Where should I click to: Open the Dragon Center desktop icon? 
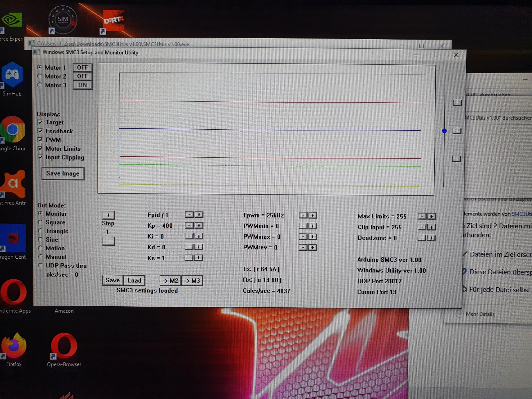pos(13,242)
